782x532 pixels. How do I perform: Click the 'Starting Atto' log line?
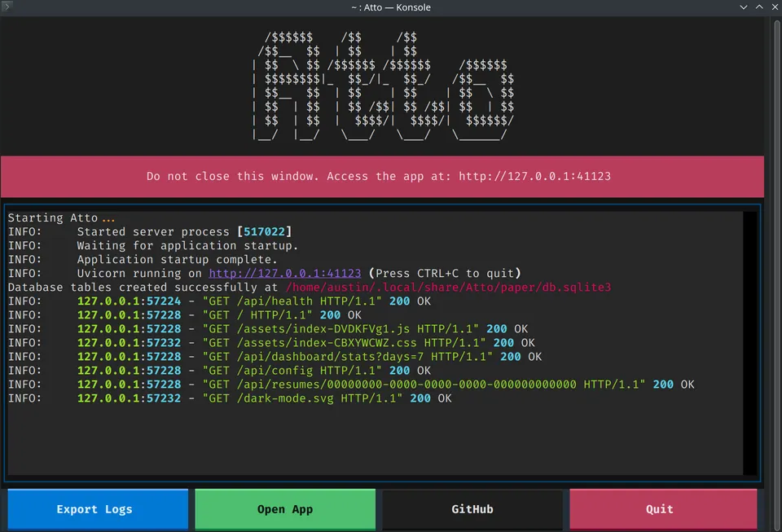pyautogui.click(x=61, y=218)
